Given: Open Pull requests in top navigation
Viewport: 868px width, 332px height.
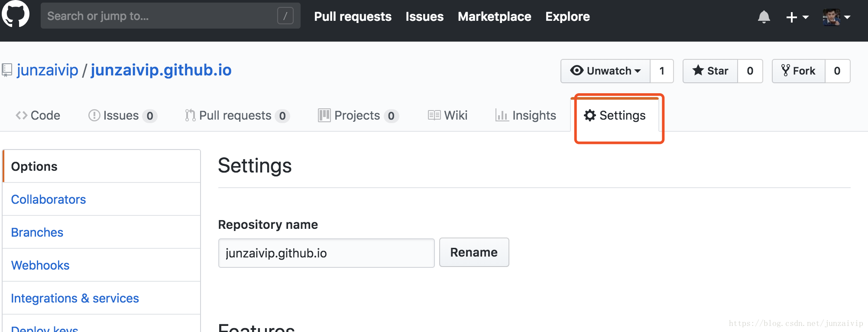Looking at the screenshot, I should (353, 16).
